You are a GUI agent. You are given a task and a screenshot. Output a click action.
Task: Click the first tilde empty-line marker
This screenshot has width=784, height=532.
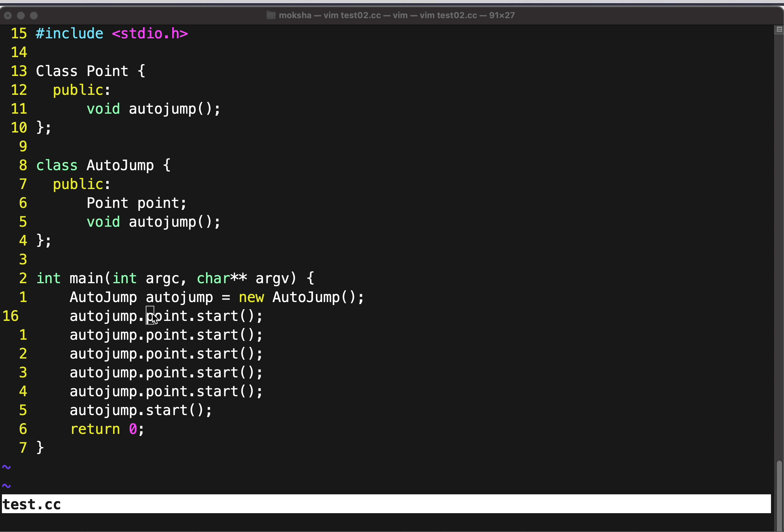6,467
